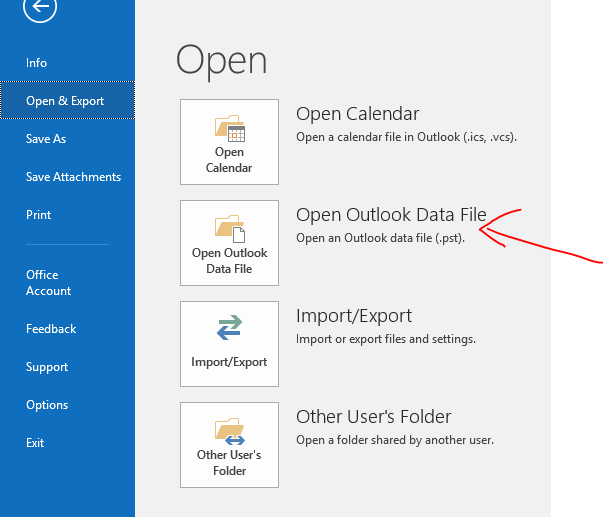Click the Import/Export button
The width and height of the screenshot is (603, 517).
coord(229,344)
